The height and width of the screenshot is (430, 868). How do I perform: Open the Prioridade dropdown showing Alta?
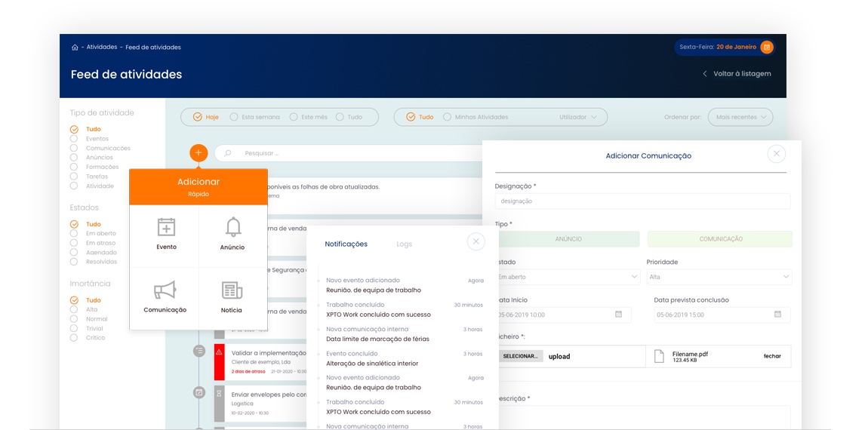coord(719,277)
